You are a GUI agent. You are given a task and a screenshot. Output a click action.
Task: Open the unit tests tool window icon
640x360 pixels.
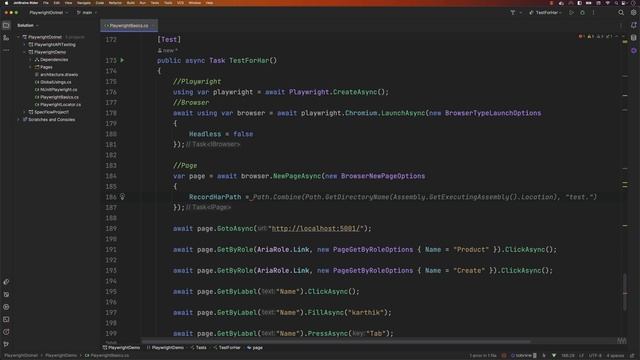click(6, 294)
